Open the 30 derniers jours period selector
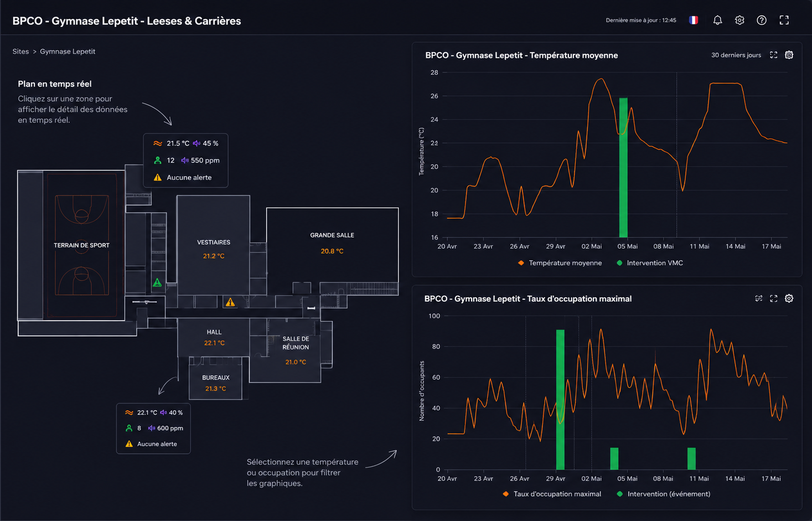812x521 pixels. pyautogui.click(x=736, y=55)
